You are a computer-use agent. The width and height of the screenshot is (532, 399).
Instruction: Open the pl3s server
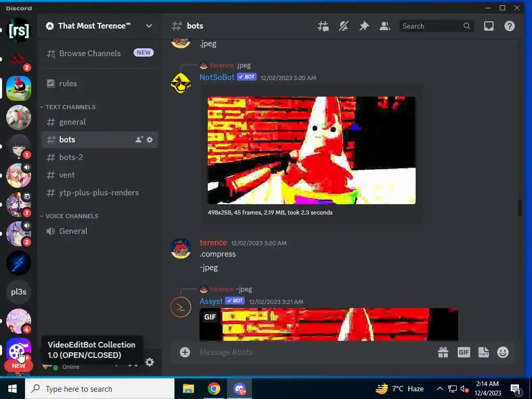tap(19, 292)
